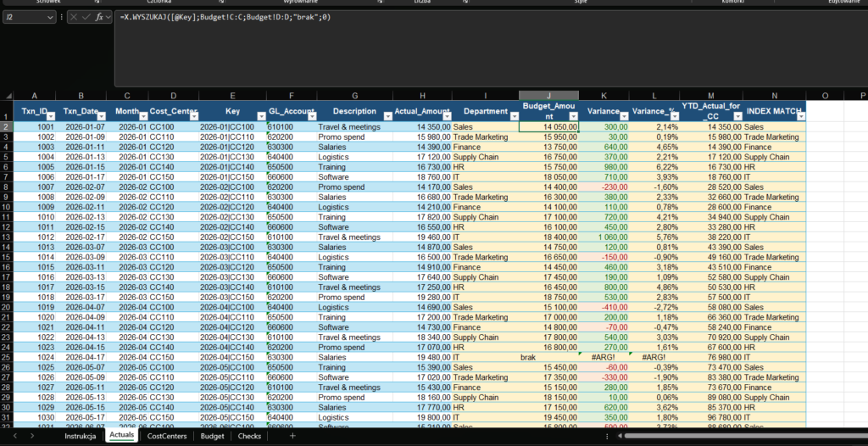
Task: Select column J header
Action: [548, 96]
